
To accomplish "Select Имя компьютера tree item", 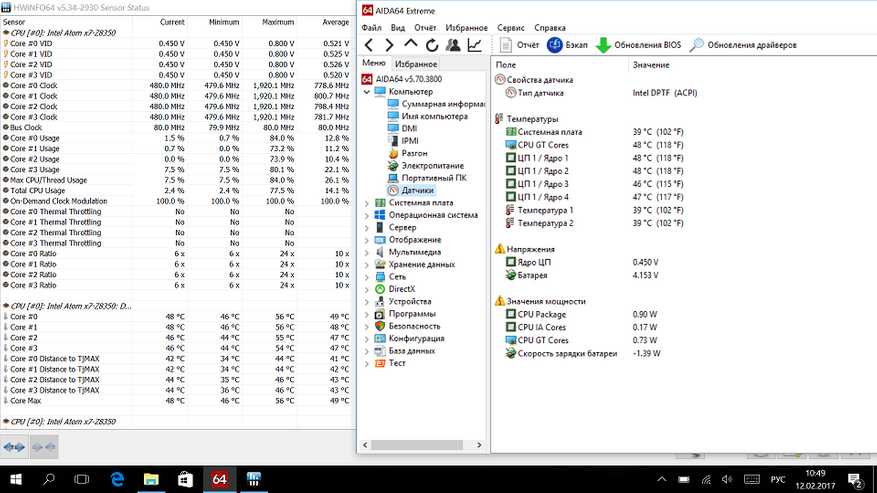I will [x=428, y=116].
